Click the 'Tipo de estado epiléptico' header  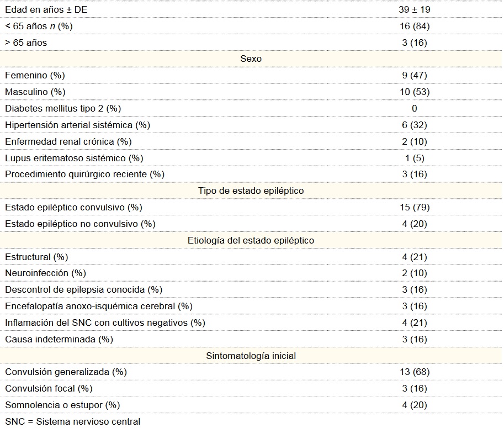click(x=251, y=191)
